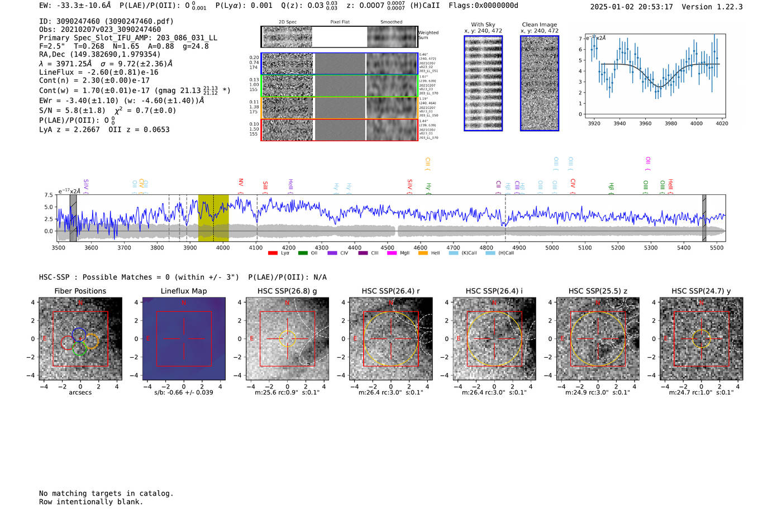Click the Primary Spec_Slot_IFU_AMP line
The width and height of the screenshot is (782, 532).
coord(128,38)
